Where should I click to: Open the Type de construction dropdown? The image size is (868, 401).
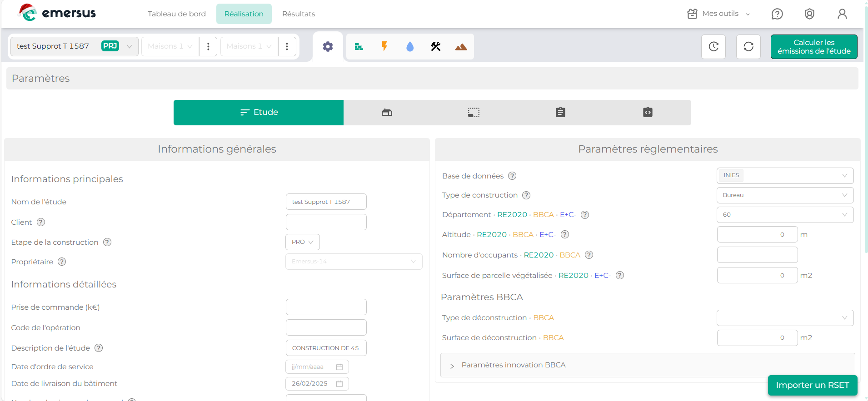[x=785, y=195]
